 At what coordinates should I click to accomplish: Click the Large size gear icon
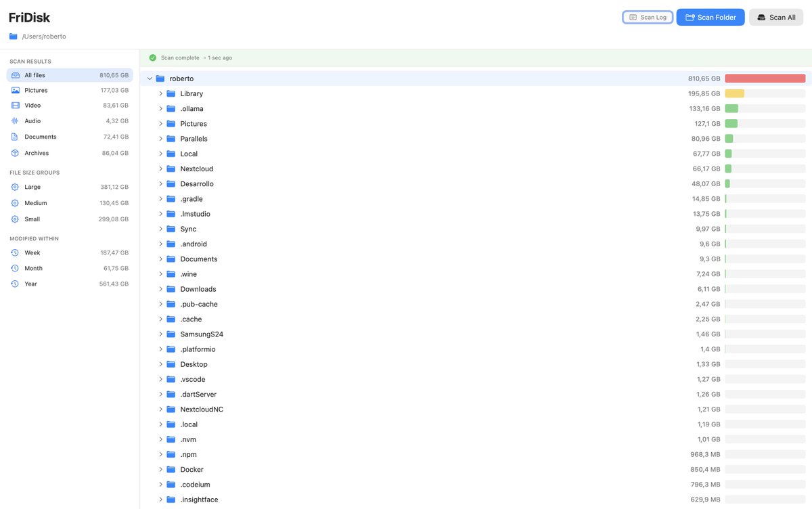click(x=15, y=187)
